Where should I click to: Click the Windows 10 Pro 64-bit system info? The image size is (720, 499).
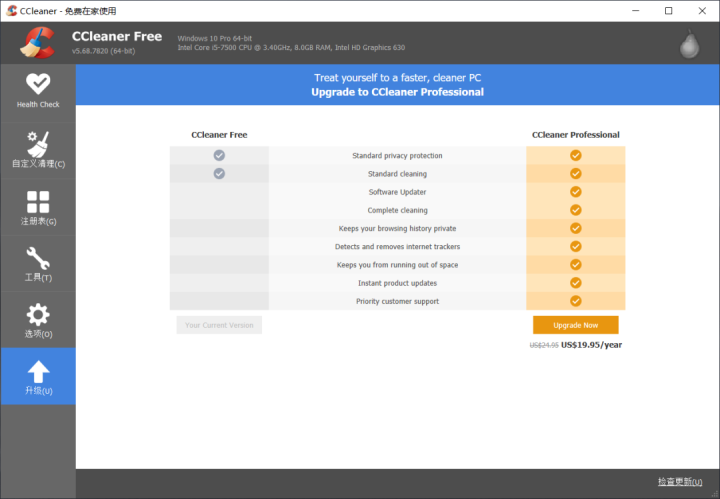coord(214,39)
